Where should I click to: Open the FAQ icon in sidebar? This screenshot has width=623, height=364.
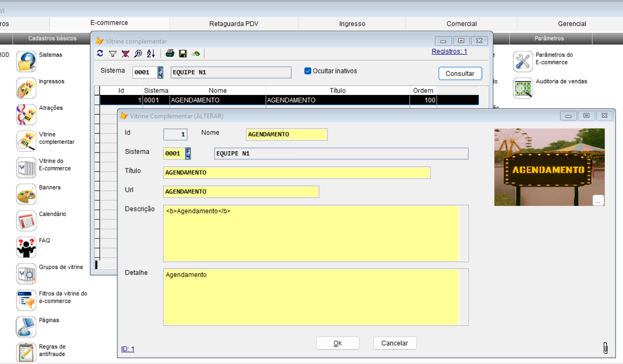pos(26,247)
